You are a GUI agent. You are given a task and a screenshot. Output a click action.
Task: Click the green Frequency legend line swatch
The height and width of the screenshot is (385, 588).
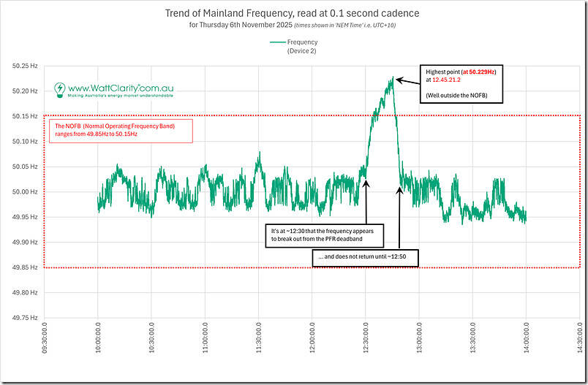[x=278, y=43]
